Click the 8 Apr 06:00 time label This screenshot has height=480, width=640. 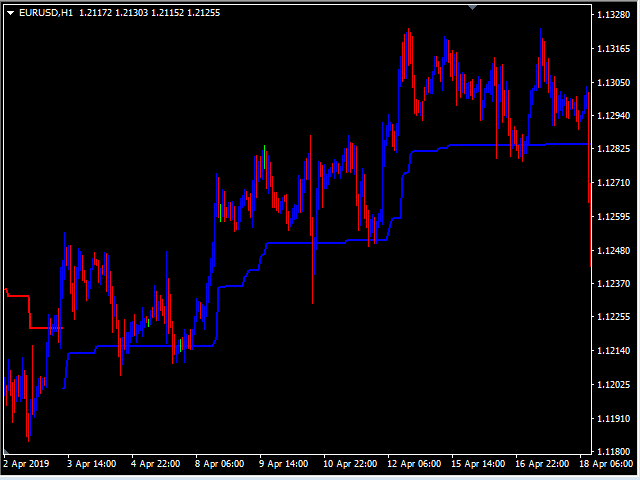point(220,464)
